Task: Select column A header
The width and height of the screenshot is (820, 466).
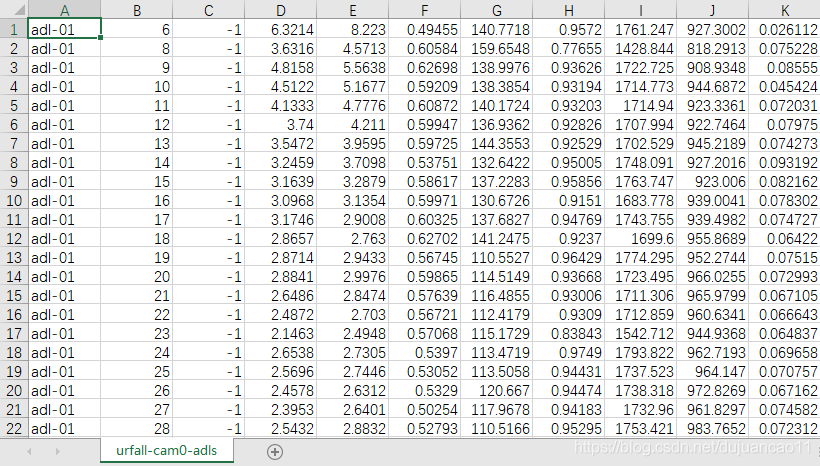Action: 64,10
